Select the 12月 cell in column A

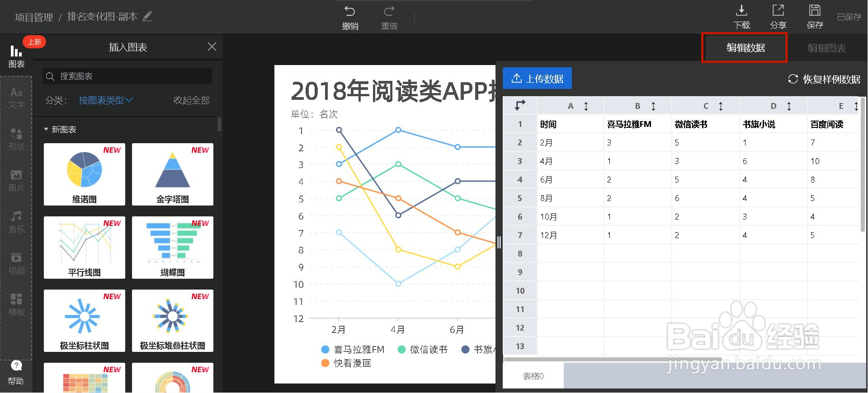pyautogui.click(x=571, y=235)
